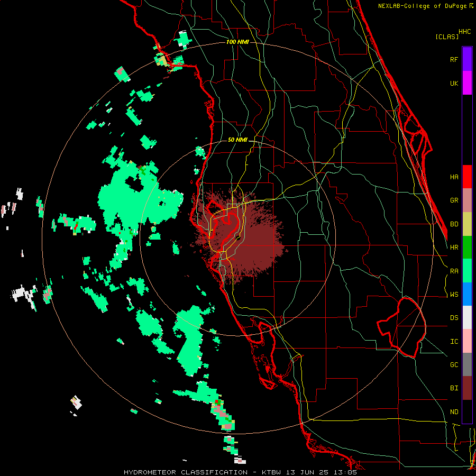Screen dimensions: 476x476
Task: Click the ND legend label text
Action: pyautogui.click(x=454, y=412)
